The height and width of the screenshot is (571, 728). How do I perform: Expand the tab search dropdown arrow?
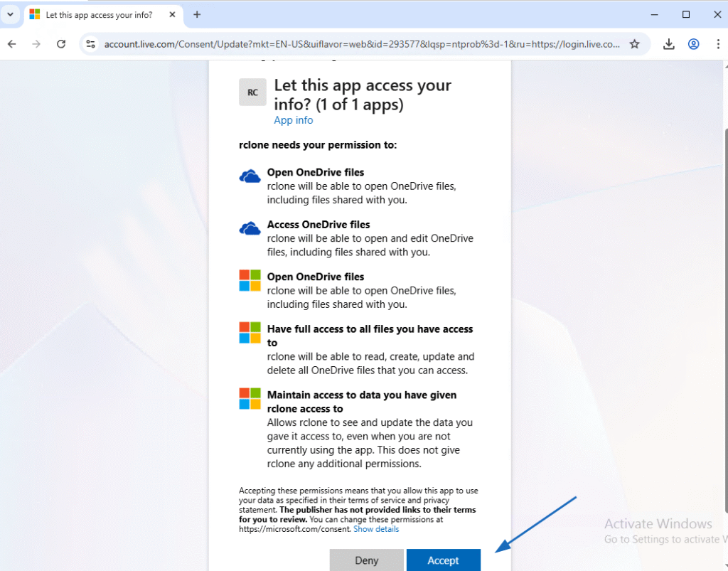pos(10,14)
